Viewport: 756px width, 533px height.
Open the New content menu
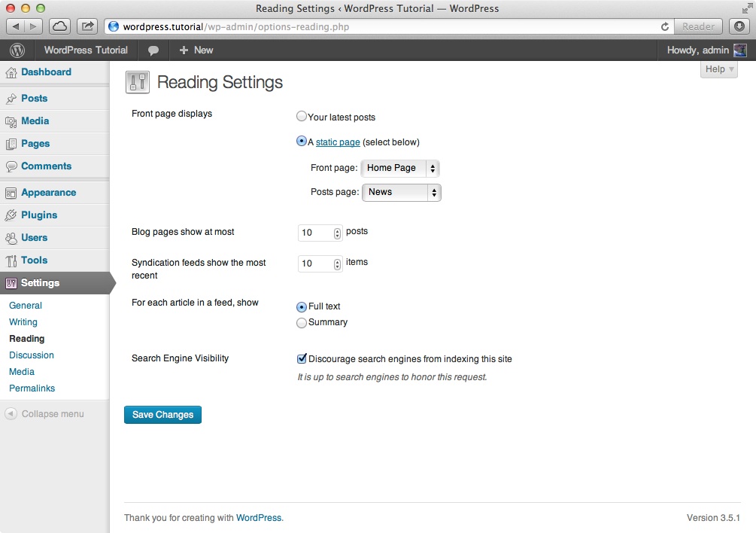tap(196, 50)
